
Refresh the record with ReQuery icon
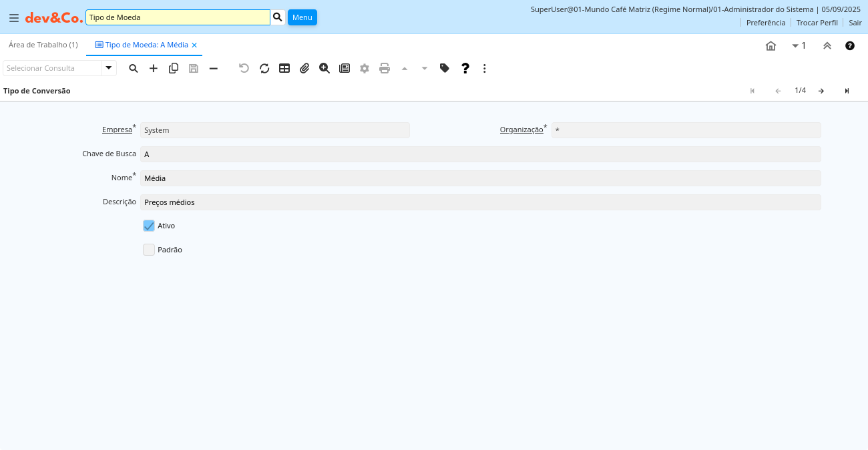[264, 68]
